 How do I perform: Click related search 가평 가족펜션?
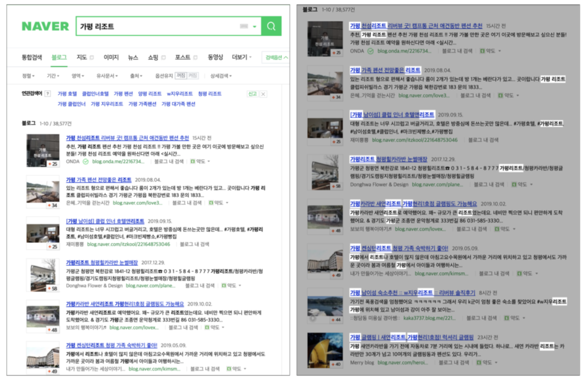(142, 104)
